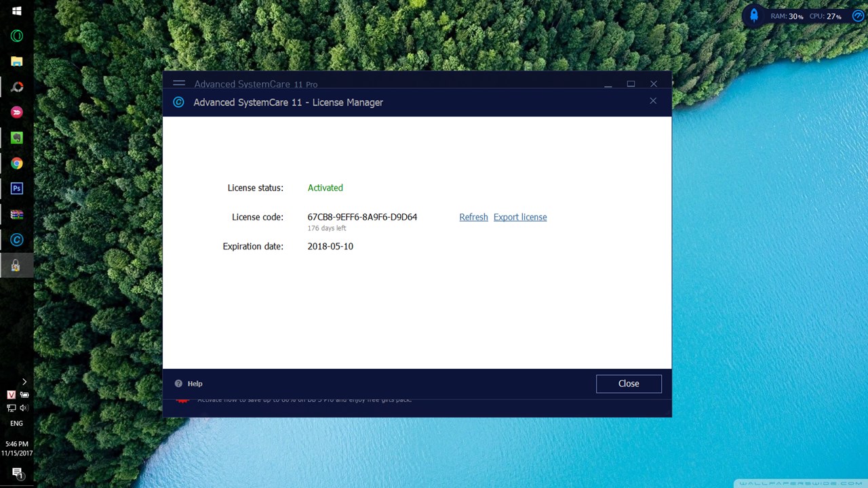Open Photoshop from the taskbar
This screenshot has height=488, width=868.
(x=17, y=188)
